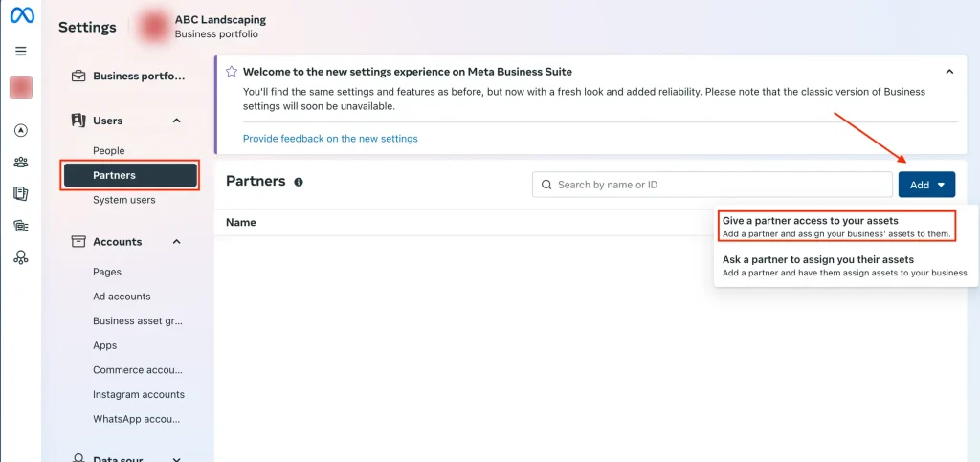Image resolution: width=980 pixels, height=462 pixels.
Task: Click the Accounts section box icon
Action: [78, 242]
